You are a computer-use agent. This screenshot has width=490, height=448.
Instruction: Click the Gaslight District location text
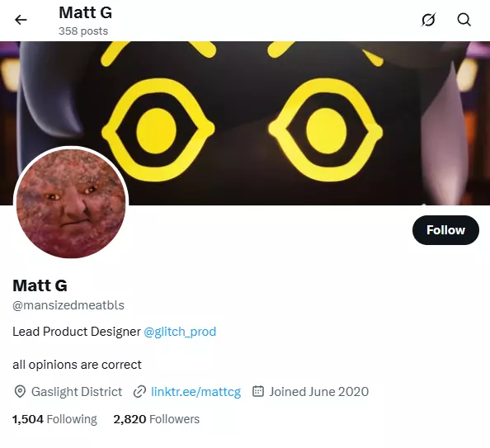point(77,391)
